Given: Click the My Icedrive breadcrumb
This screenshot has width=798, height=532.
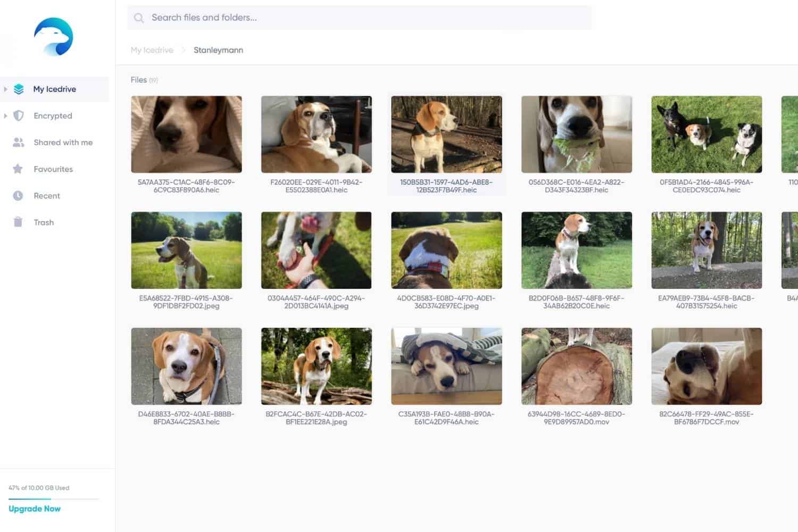Looking at the screenshot, I should pyautogui.click(x=152, y=50).
